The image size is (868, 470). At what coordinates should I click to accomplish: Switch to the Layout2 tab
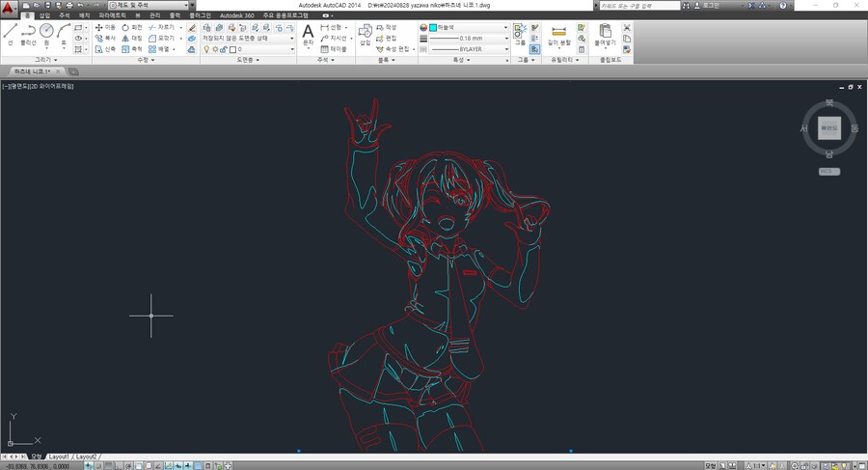pyautogui.click(x=86, y=456)
